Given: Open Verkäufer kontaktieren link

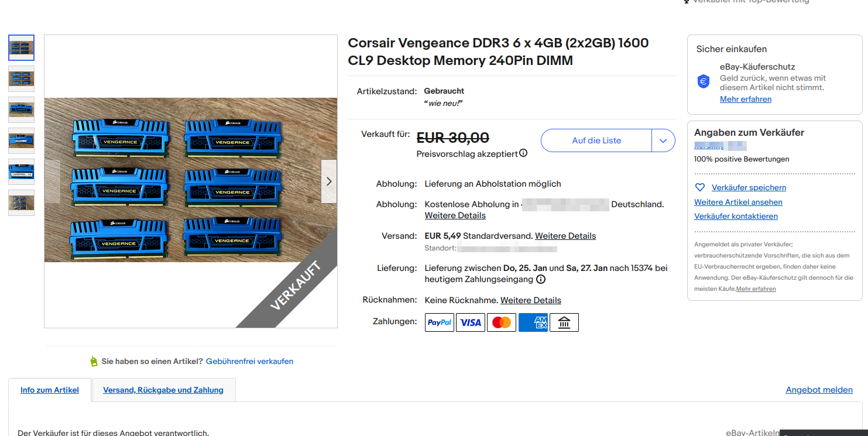Looking at the screenshot, I should [736, 216].
